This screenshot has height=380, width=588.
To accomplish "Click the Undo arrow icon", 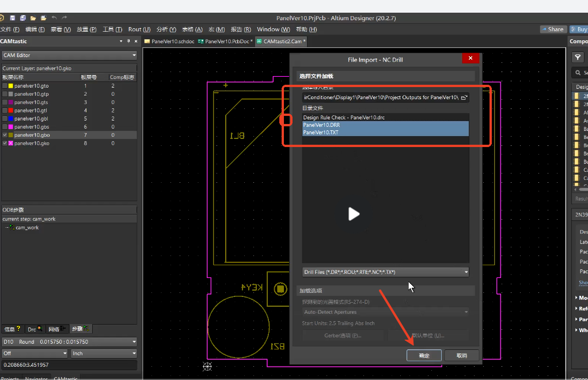I will click(x=54, y=18).
